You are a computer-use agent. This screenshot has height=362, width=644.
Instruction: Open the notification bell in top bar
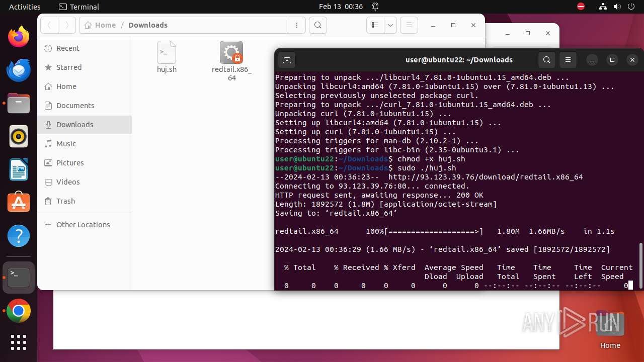tap(375, 7)
